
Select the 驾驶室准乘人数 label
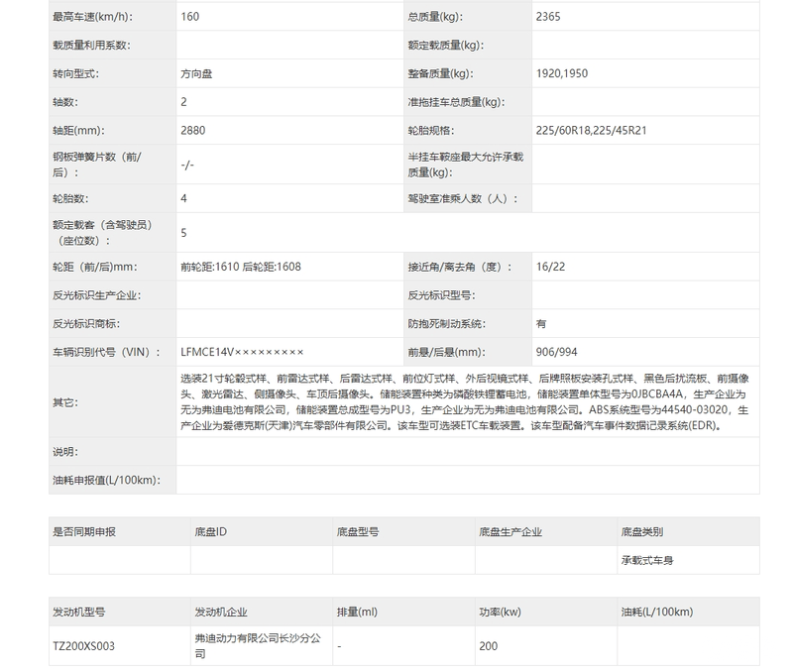(x=463, y=198)
